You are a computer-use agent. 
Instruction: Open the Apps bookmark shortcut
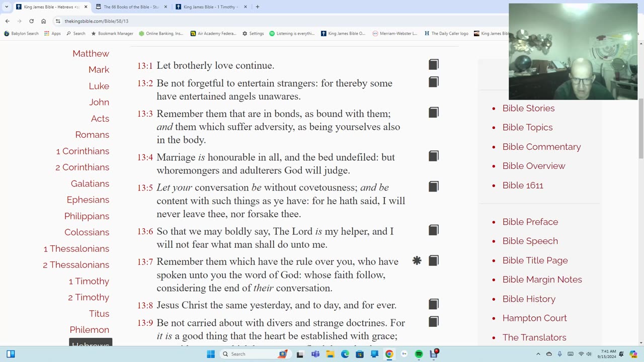click(x=52, y=34)
